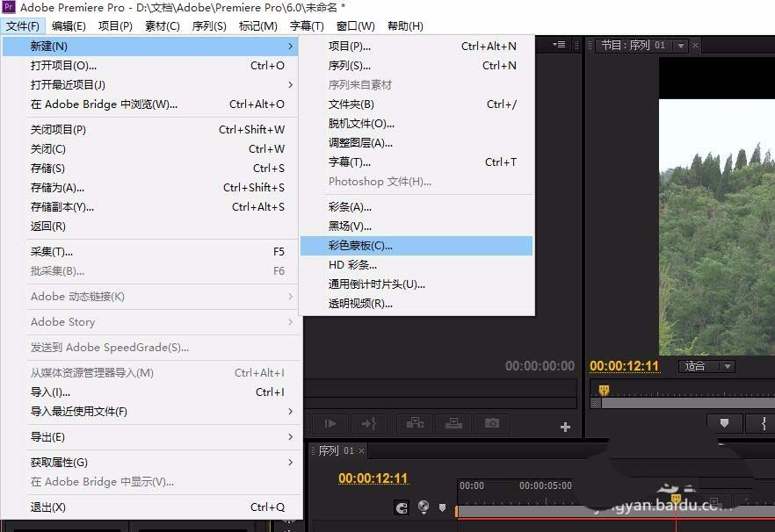Screen dimensions: 775x532
Task: Expand 打开最近项目(J) submenu
Action: [150, 85]
